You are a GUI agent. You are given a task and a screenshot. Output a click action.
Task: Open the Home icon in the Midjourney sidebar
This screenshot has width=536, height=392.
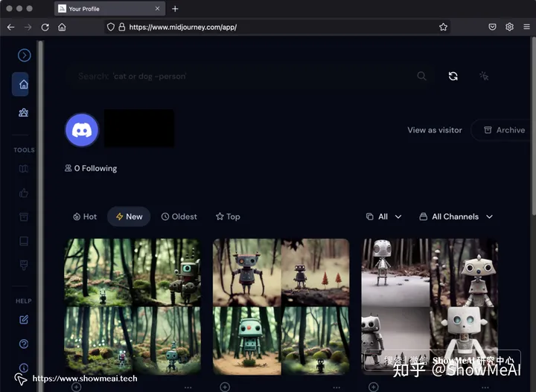click(23, 84)
